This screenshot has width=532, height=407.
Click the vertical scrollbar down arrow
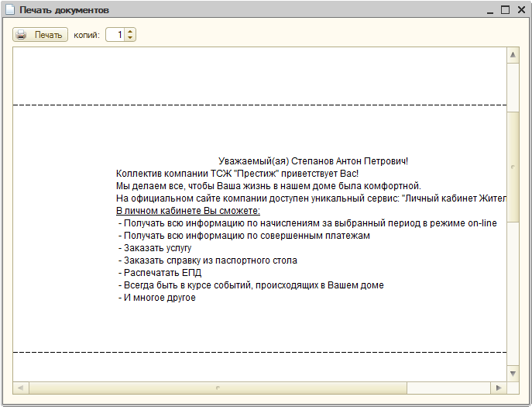[513, 374]
